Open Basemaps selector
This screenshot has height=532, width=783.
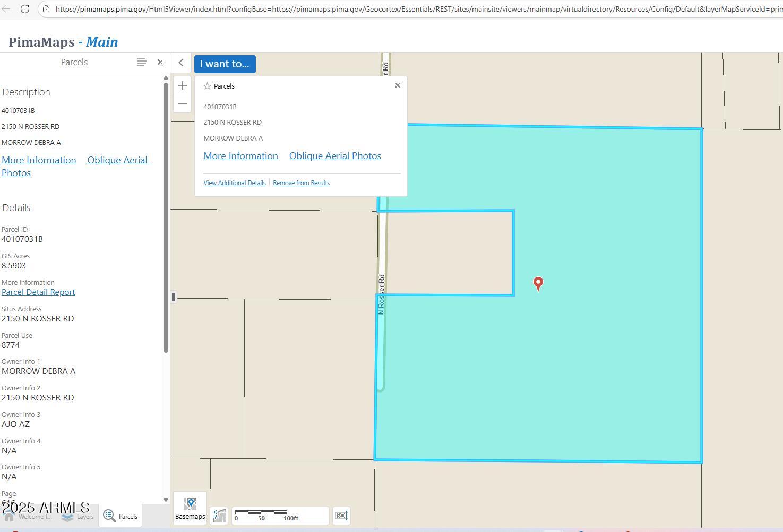(x=190, y=508)
